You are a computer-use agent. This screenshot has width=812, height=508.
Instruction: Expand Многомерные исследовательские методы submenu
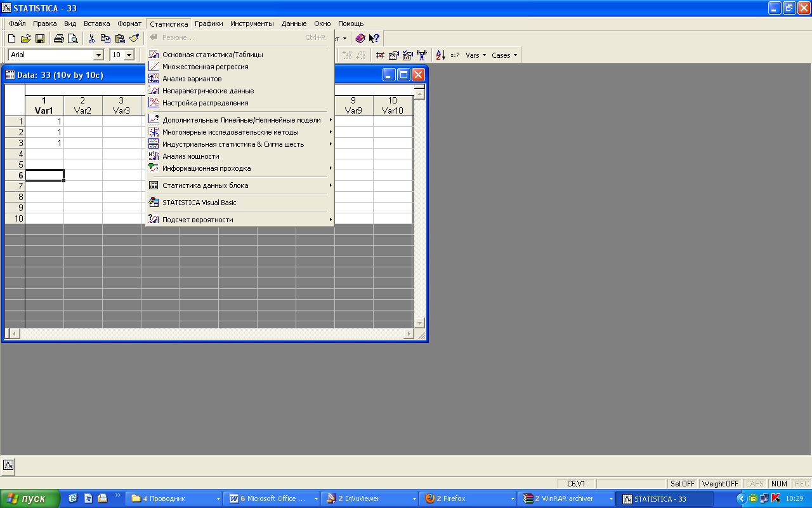240,132
